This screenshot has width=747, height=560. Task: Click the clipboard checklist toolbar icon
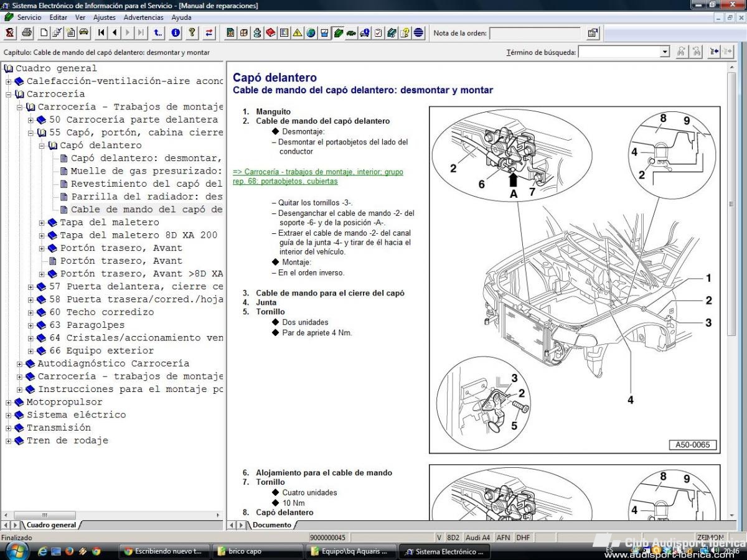[x=378, y=33]
